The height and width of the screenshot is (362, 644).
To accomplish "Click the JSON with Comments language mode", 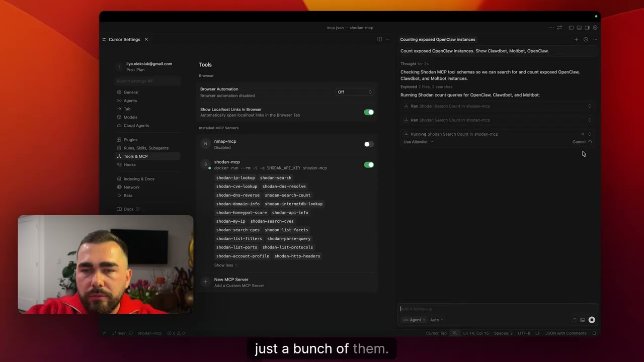I will (x=566, y=333).
